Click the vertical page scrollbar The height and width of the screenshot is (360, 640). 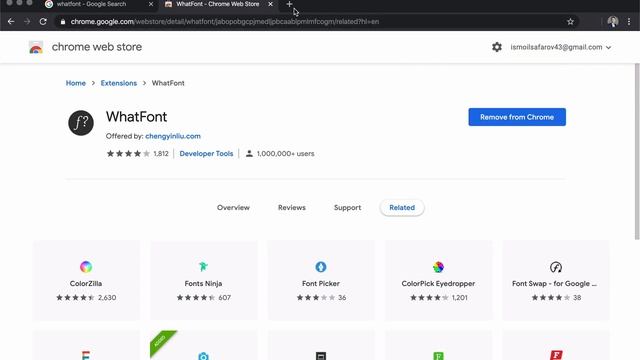point(637,152)
